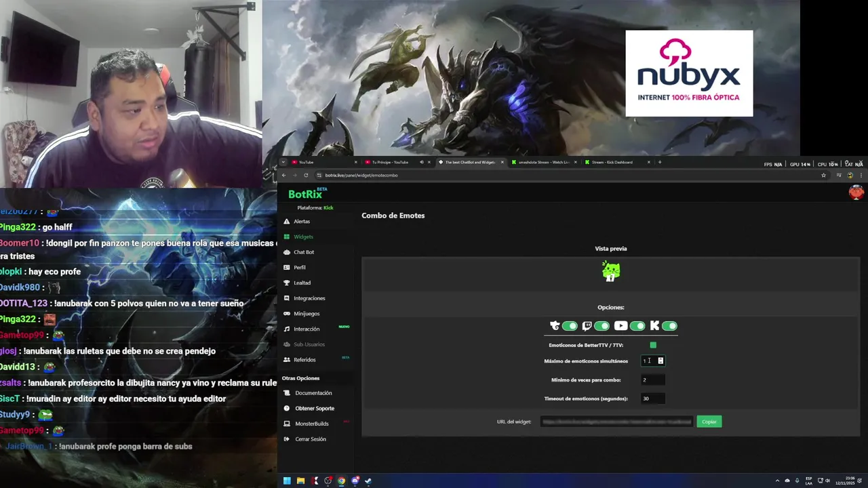Viewport: 868px width, 488px height.
Task: Click the Documentación document icon
Action: click(287, 393)
